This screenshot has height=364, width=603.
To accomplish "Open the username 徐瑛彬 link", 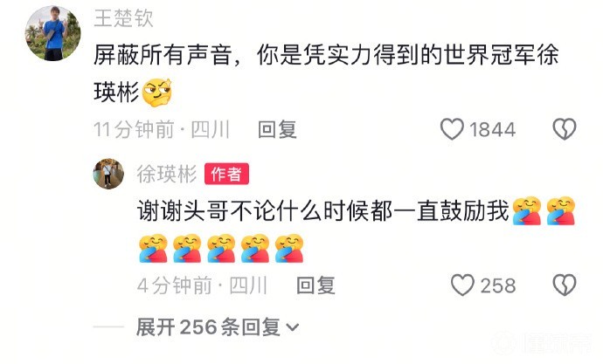I will point(167,174).
